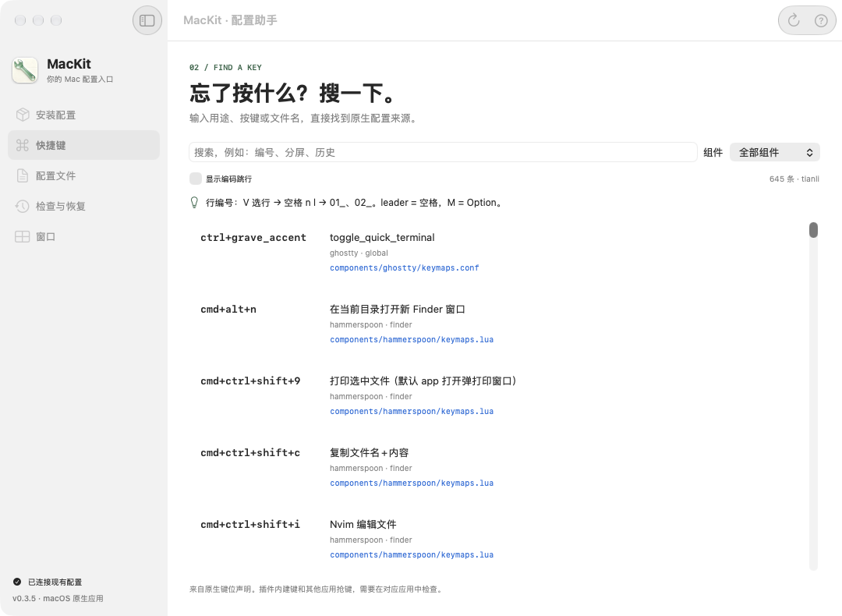
Task: Click the 打印选中文件 entry title
Action: pyautogui.click(x=423, y=381)
